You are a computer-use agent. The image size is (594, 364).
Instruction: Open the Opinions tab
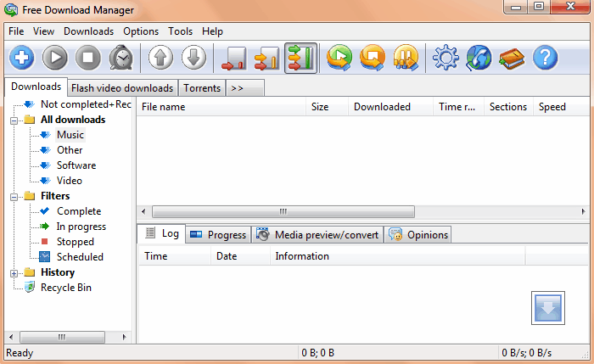point(417,235)
